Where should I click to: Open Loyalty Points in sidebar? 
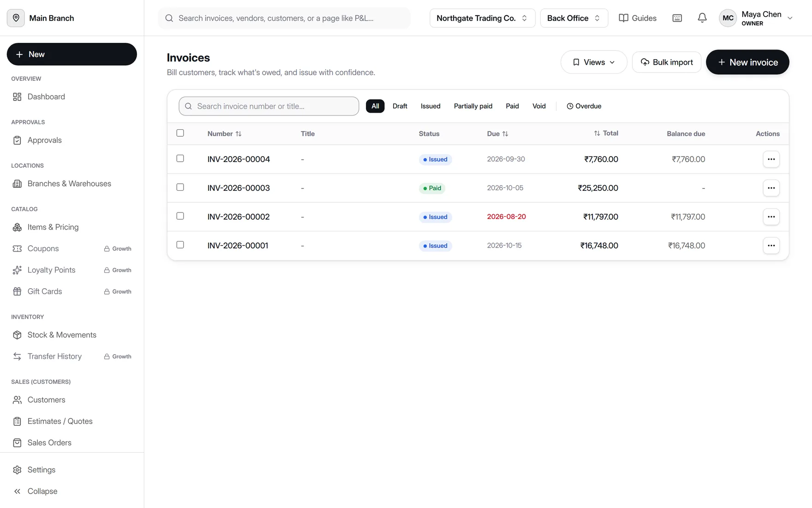click(x=72, y=270)
